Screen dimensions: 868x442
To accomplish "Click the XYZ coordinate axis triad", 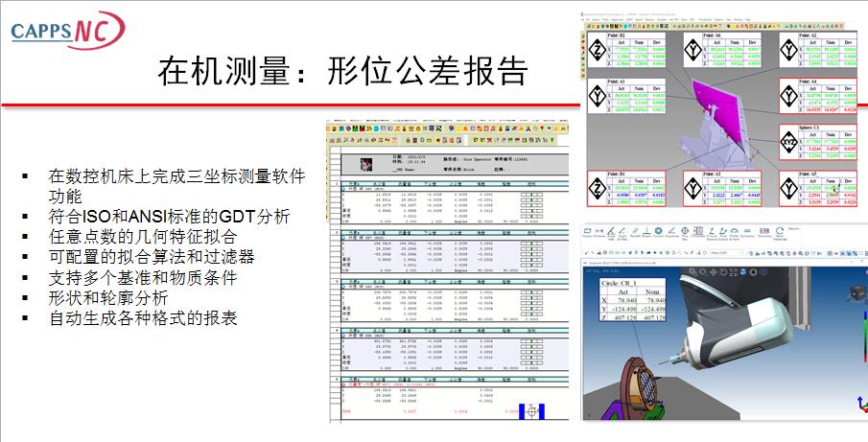I will pyautogui.click(x=860, y=403).
